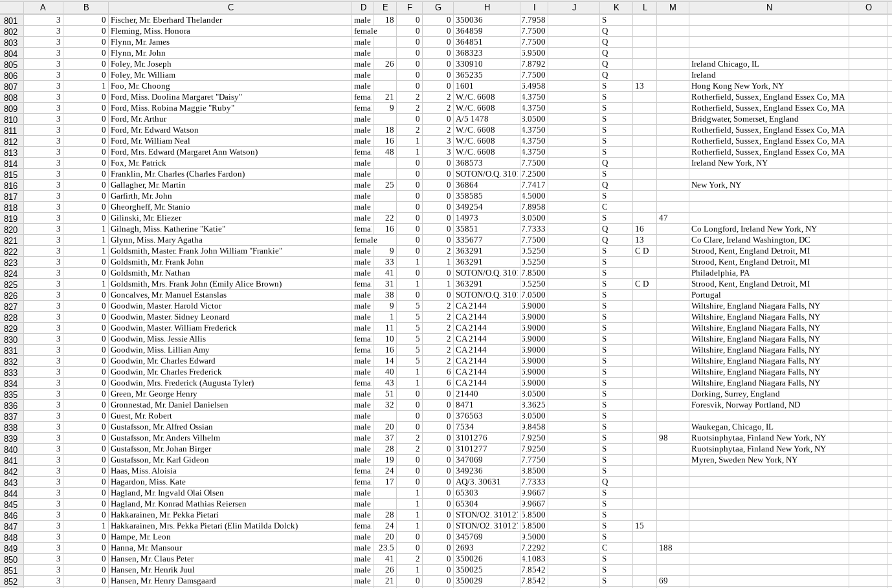Select column A header
The height and width of the screenshot is (588, 892).
tap(43, 7)
